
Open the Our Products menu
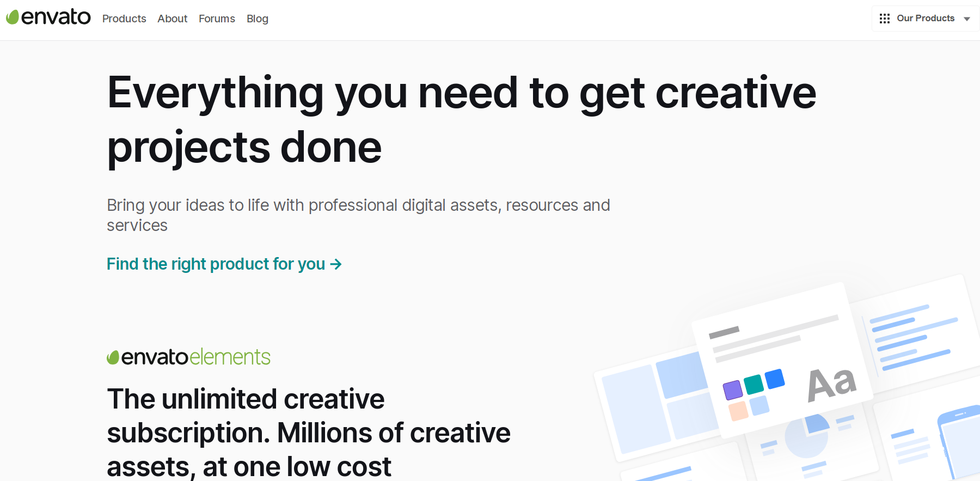(x=925, y=19)
